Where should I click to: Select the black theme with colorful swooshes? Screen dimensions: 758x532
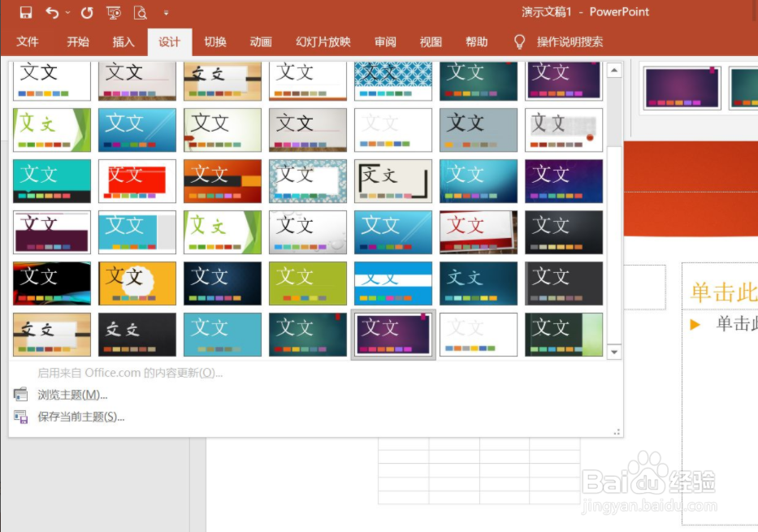52,283
